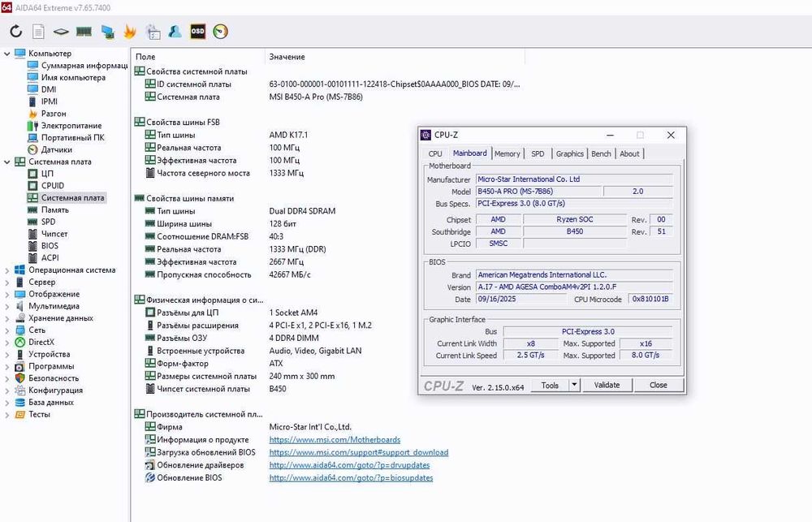Open the Разгон tree item
812x522 pixels.
[54, 114]
